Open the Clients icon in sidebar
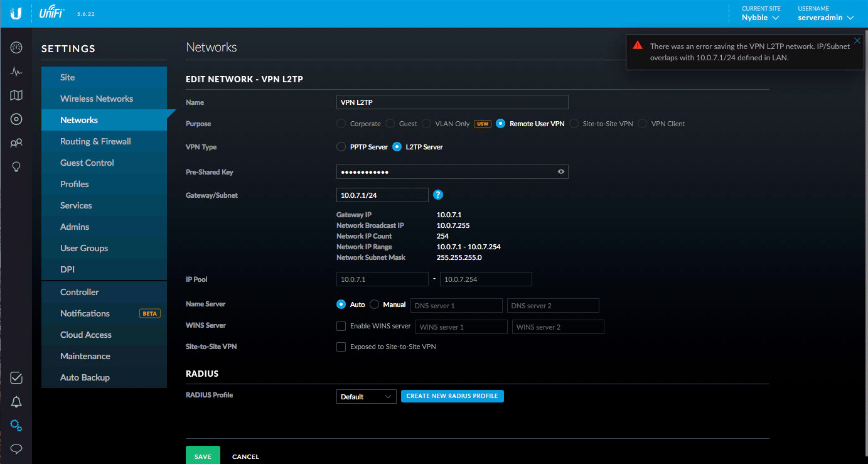The width and height of the screenshot is (868, 464). tap(16, 143)
